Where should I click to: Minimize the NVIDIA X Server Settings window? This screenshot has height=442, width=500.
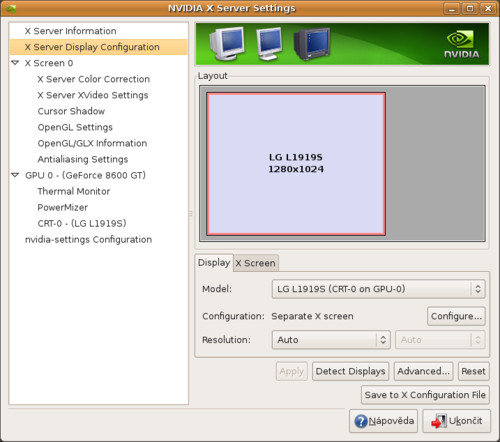pos(452,9)
